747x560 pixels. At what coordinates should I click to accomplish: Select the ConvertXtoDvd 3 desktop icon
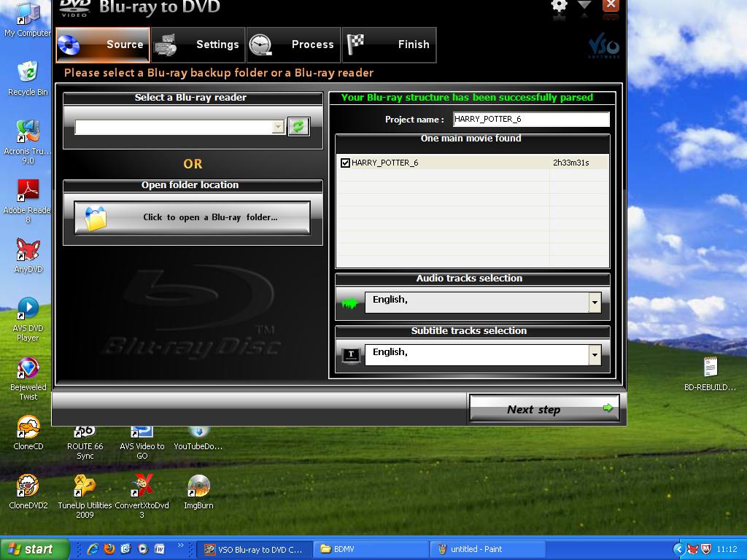pyautogui.click(x=142, y=496)
